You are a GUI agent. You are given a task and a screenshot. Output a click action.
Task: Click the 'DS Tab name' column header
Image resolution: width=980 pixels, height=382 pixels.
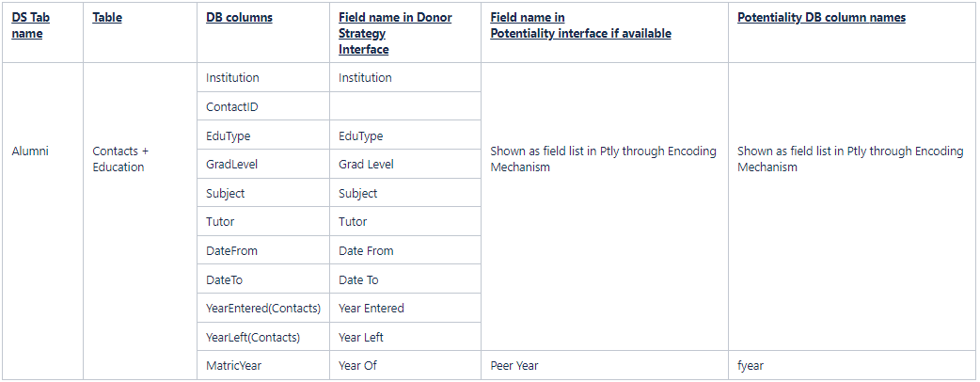[26, 25]
